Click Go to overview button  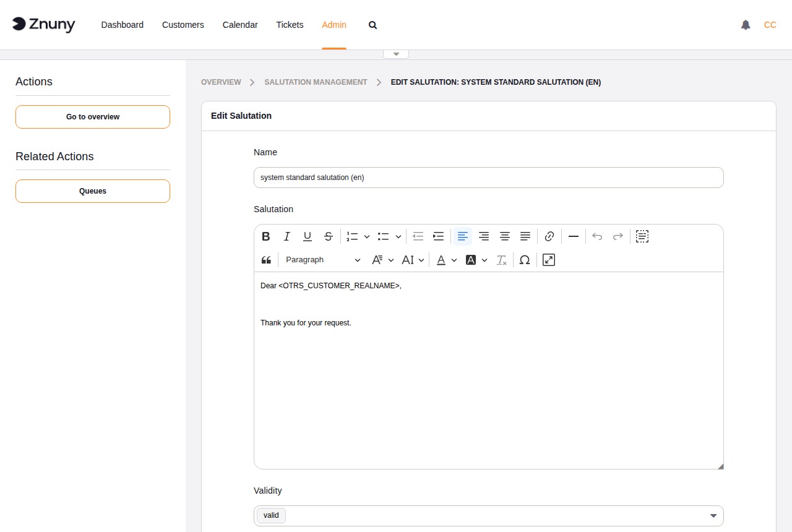[93, 117]
